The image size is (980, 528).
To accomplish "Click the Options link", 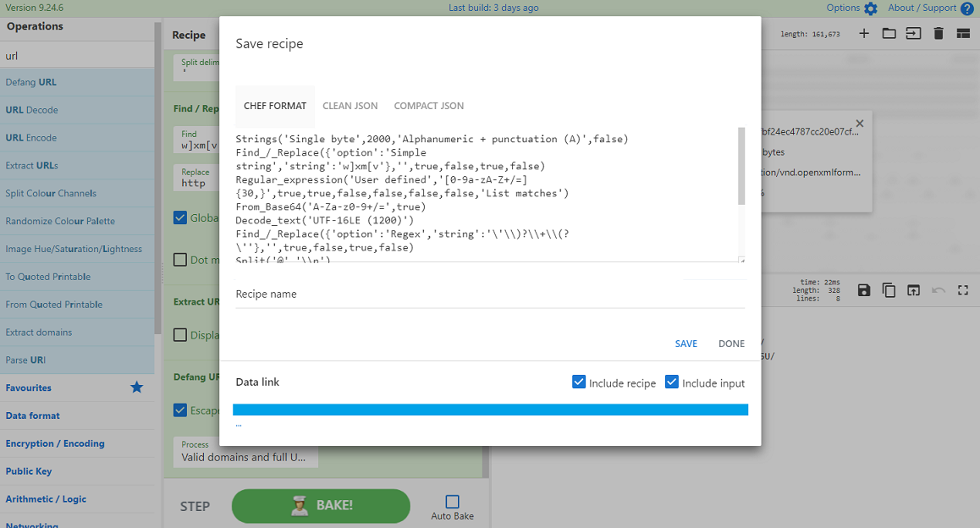I will [843, 8].
